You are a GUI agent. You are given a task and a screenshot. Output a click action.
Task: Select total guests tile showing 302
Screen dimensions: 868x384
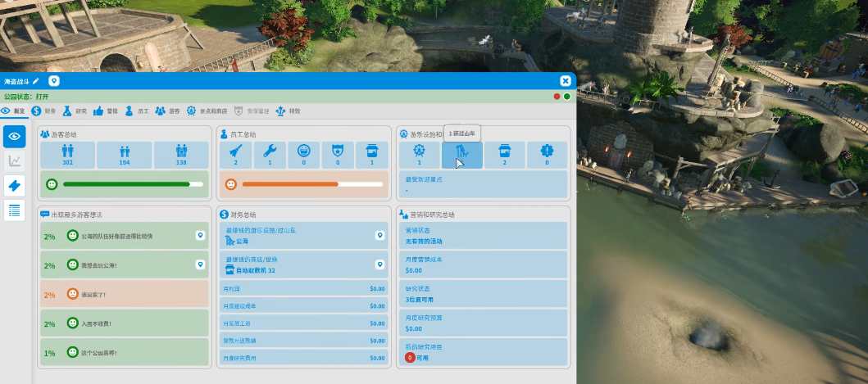pyautogui.click(x=68, y=155)
